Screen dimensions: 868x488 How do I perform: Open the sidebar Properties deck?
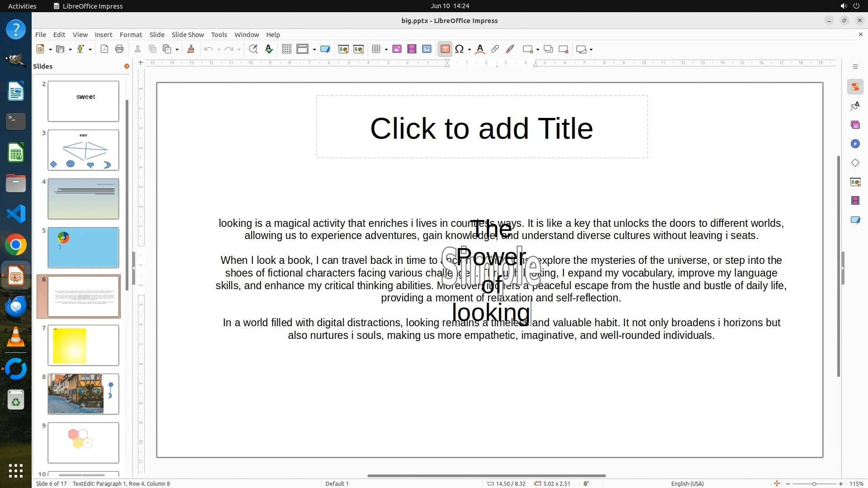(x=855, y=87)
